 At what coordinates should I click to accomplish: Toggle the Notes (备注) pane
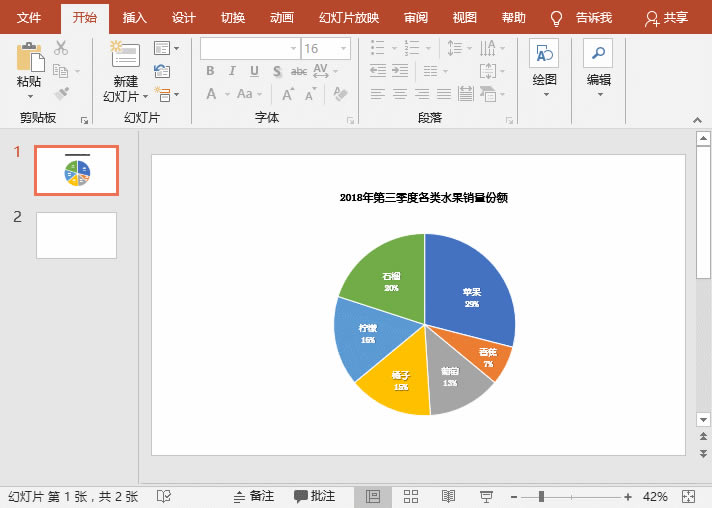point(253,497)
